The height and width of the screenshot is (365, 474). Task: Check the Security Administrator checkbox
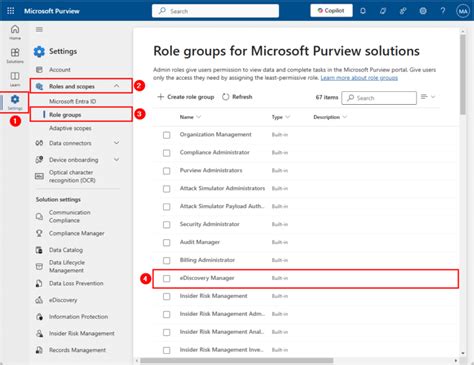coord(167,225)
